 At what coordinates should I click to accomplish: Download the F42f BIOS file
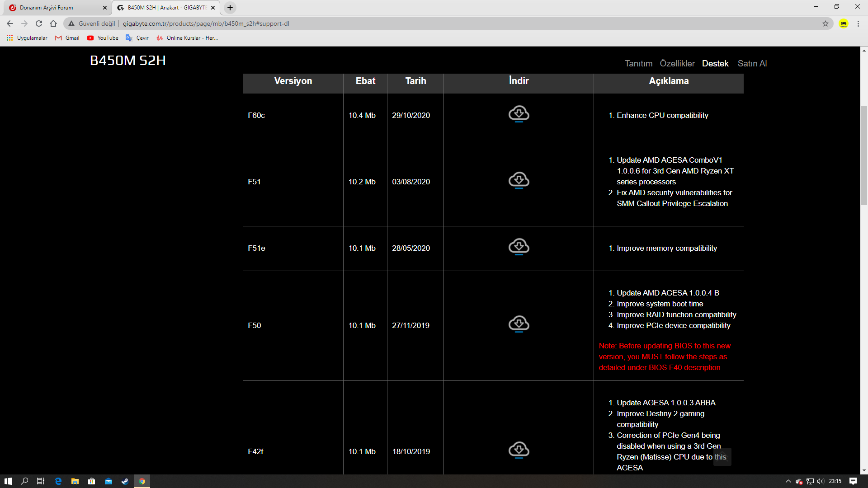click(x=519, y=450)
